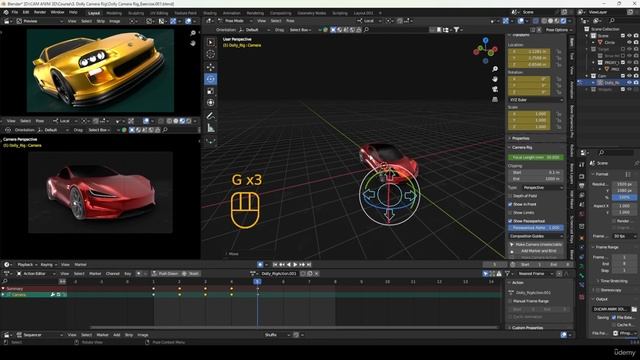This screenshot has height=360, width=640.
Task: Select the Scale tool in viewport toolbar
Action: [x=211, y=91]
